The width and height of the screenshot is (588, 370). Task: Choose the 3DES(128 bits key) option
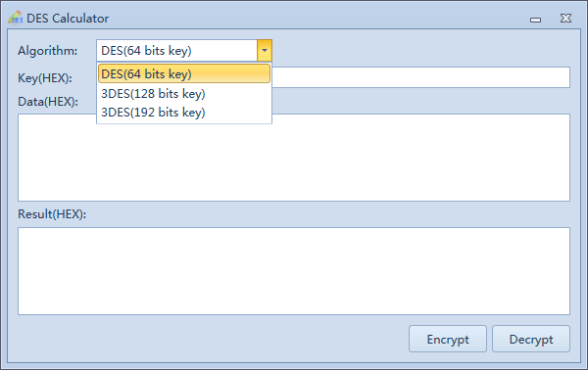tap(184, 94)
